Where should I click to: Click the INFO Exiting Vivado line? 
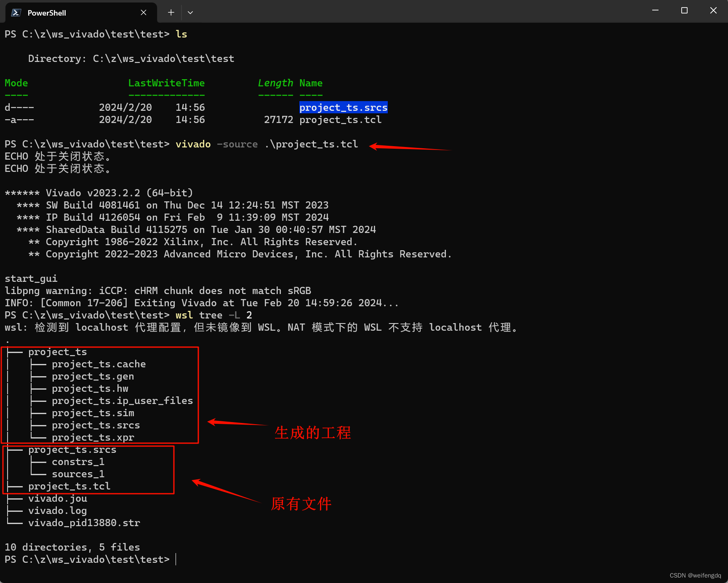pos(202,303)
